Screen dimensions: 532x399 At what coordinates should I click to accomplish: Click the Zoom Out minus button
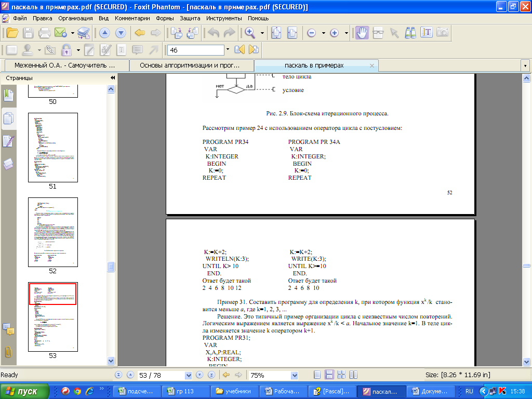[x=312, y=33]
